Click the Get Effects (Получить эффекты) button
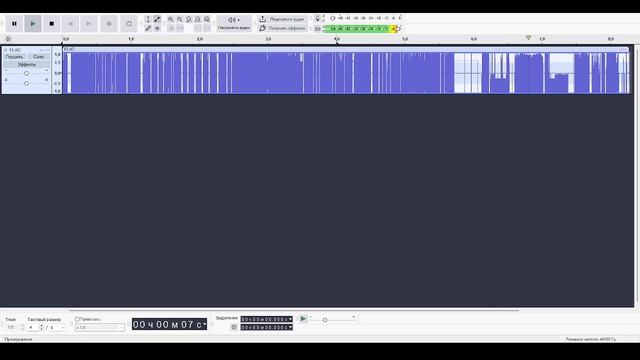 tap(282, 28)
